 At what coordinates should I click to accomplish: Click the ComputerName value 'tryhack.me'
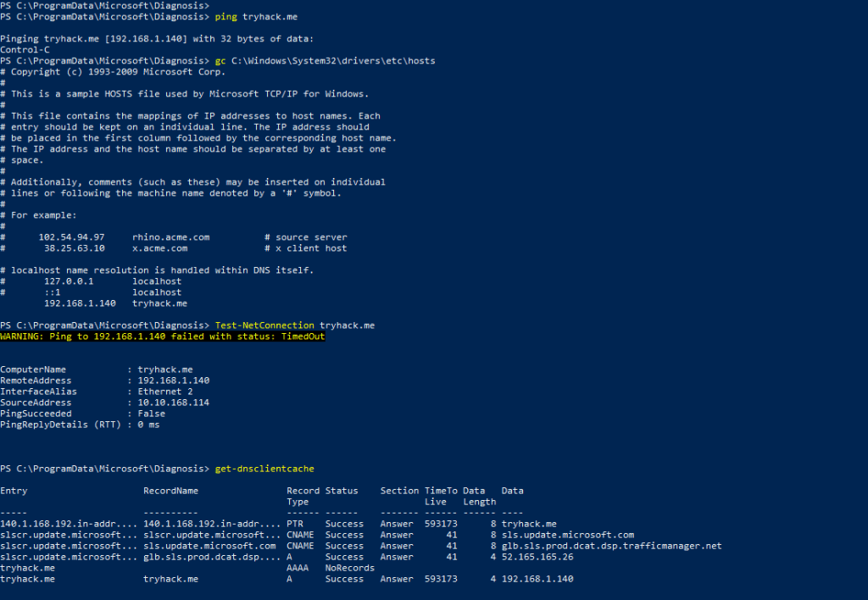click(165, 369)
